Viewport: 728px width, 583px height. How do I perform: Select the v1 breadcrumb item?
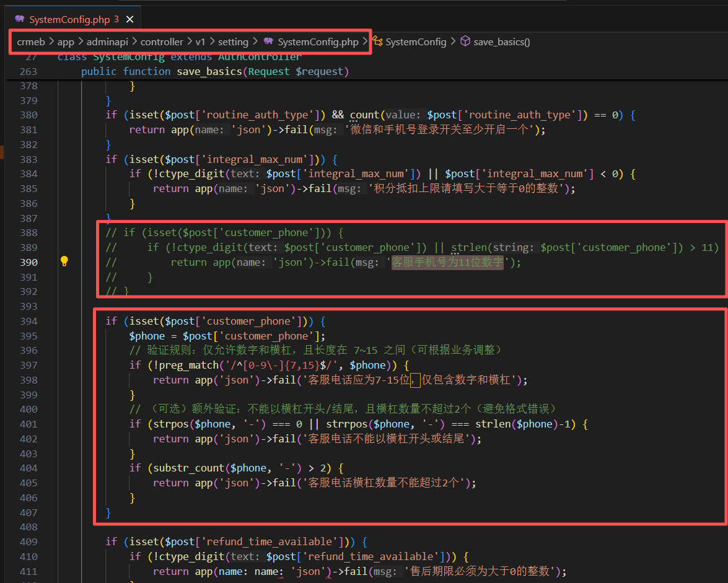click(x=200, y=42)
